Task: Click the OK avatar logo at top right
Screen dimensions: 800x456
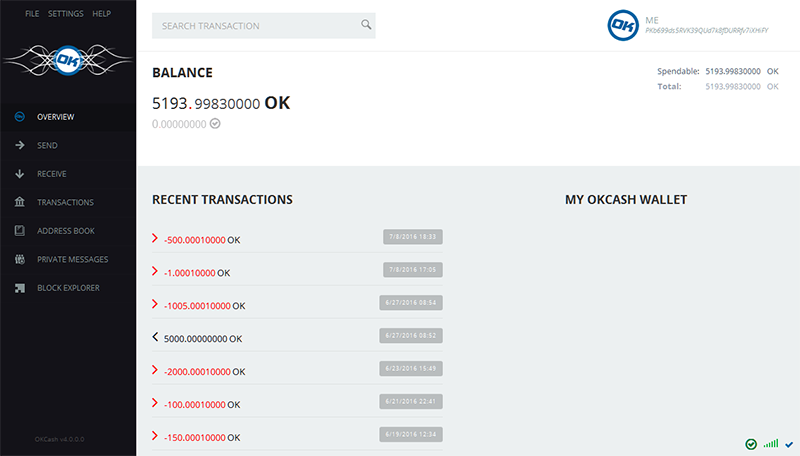Action: [623, 25]
